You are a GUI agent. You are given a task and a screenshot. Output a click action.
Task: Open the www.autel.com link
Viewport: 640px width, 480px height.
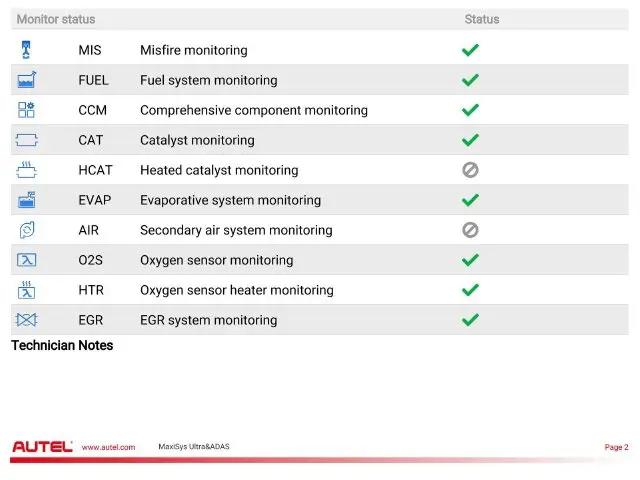tap(108, 447)
